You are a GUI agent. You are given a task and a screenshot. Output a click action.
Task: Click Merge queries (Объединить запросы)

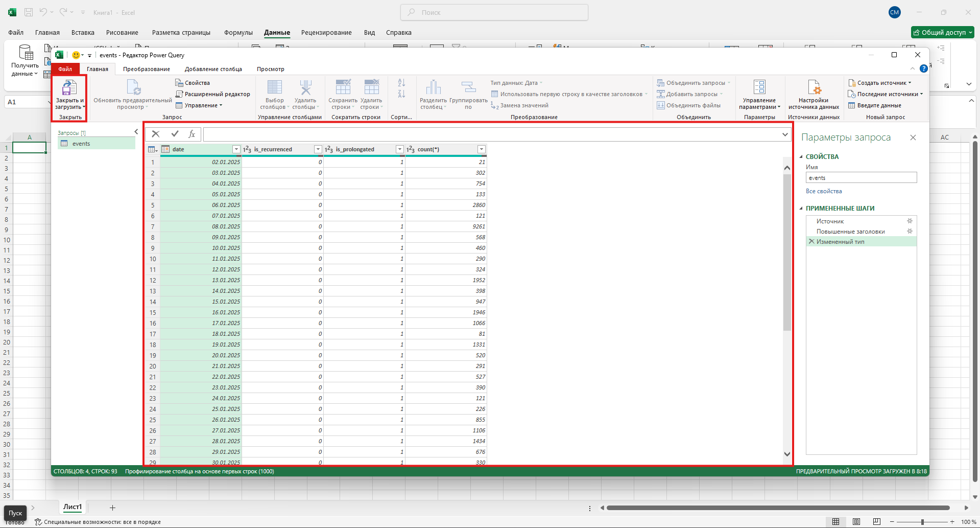[694, 83]
